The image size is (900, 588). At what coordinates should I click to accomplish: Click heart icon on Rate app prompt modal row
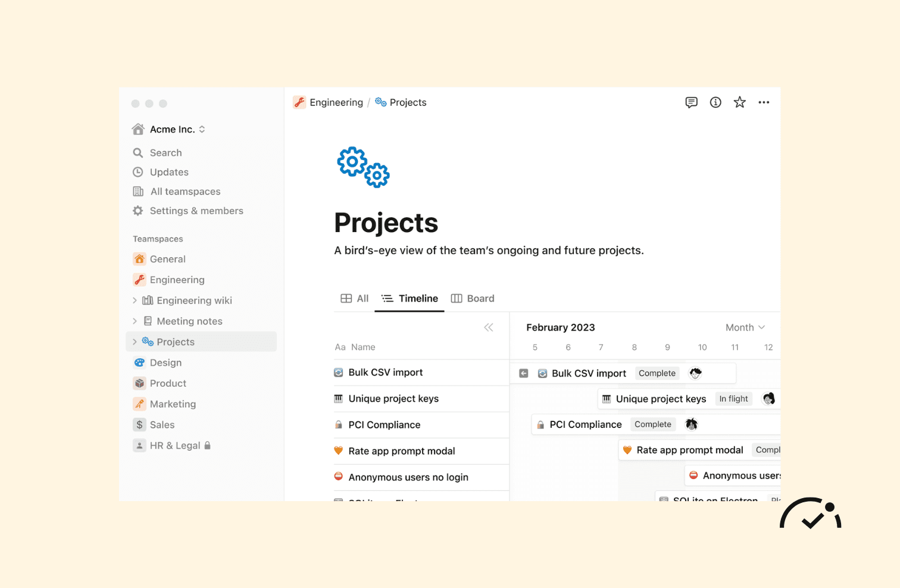point(338,451)
